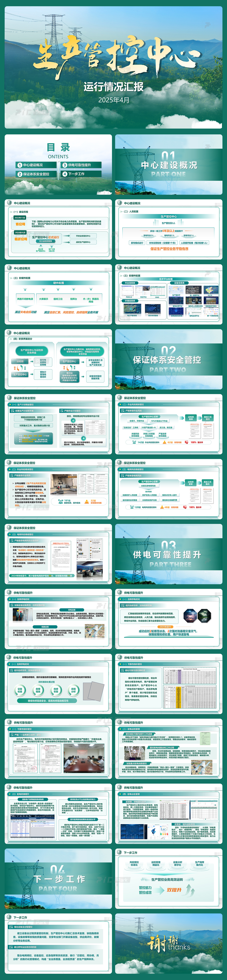Select the 04 下一步工作 section divider slide
Image resolution: width=227 pixels, height=980 pixels.
click(58, 879)
